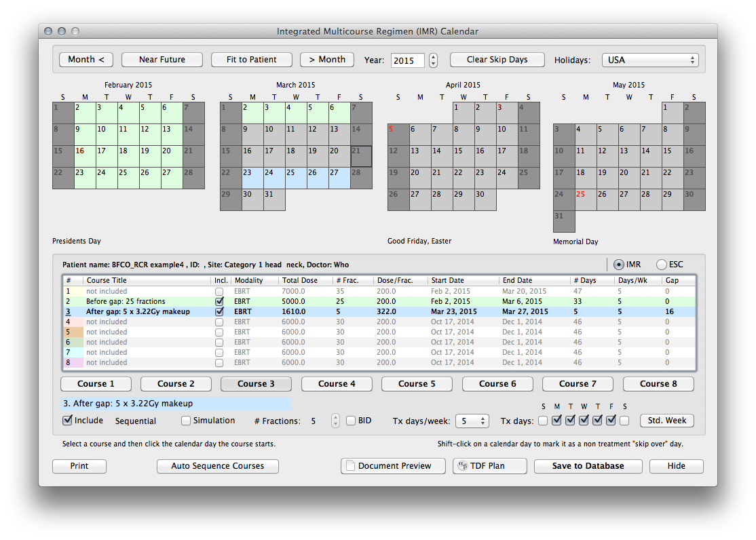Enable Saturday in Tx days checkboxes

tap(624, 421)
